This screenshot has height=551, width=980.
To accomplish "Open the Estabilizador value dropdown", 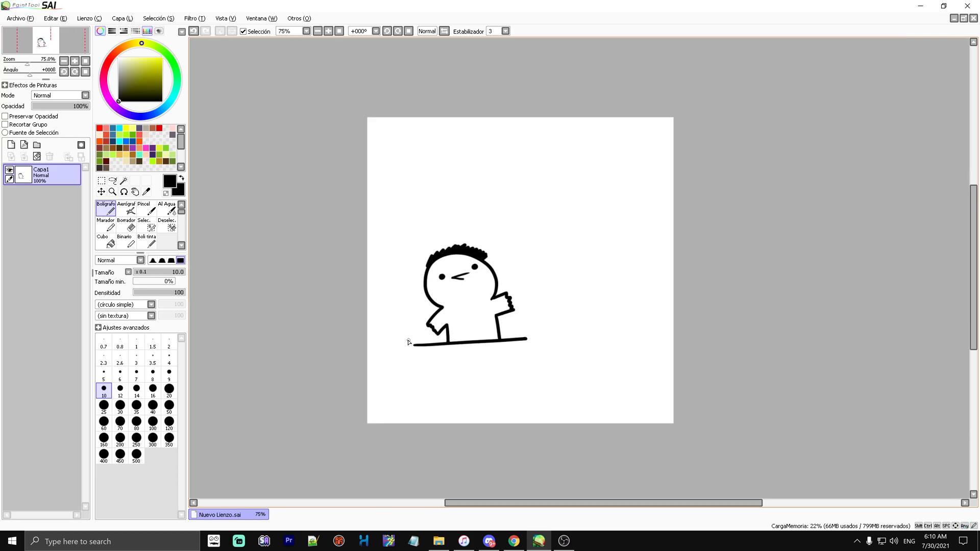I will (x=505, y=31).
